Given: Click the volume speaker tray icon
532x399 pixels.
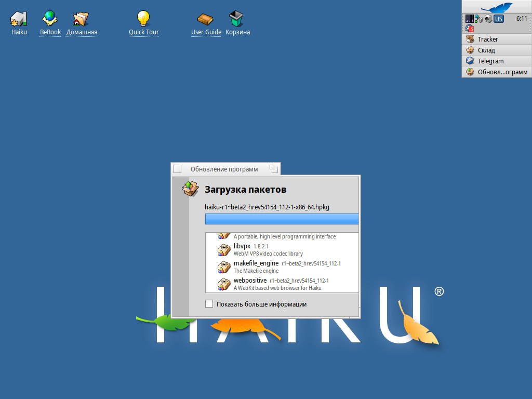Looking at the screenshot, I should click(x=488, y=19).
